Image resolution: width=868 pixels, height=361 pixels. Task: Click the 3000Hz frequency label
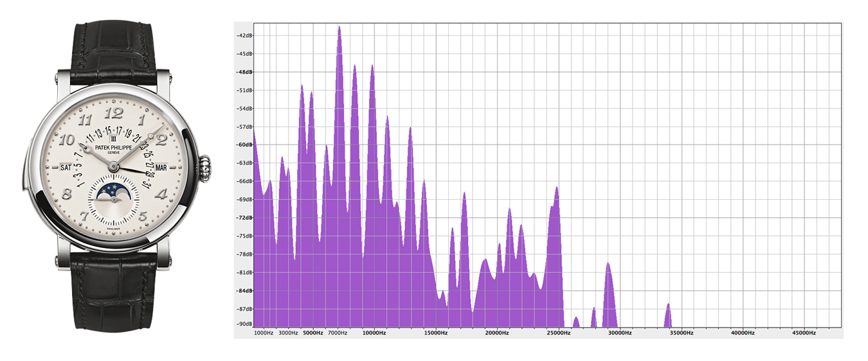point(288,333)
